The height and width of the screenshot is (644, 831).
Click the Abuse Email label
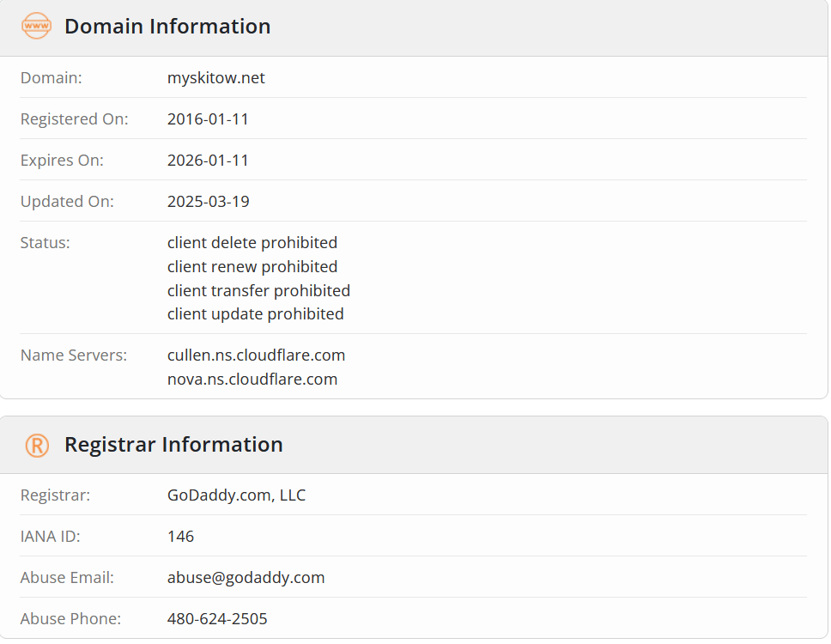67,578
